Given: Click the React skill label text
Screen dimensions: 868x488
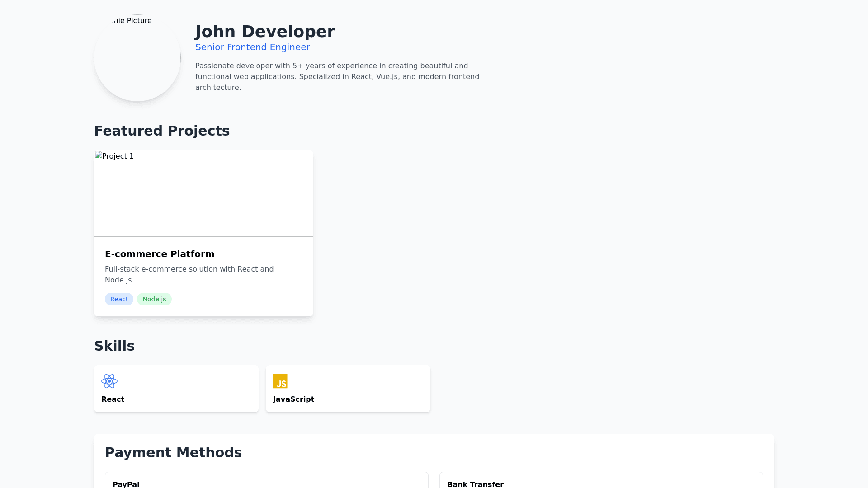Looking at the screenshot, I should point(113,399).
